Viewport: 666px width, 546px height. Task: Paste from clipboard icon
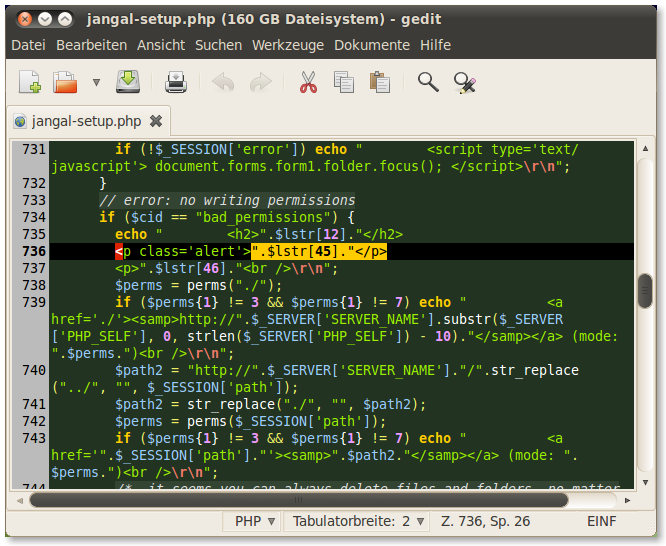(380, 82)
